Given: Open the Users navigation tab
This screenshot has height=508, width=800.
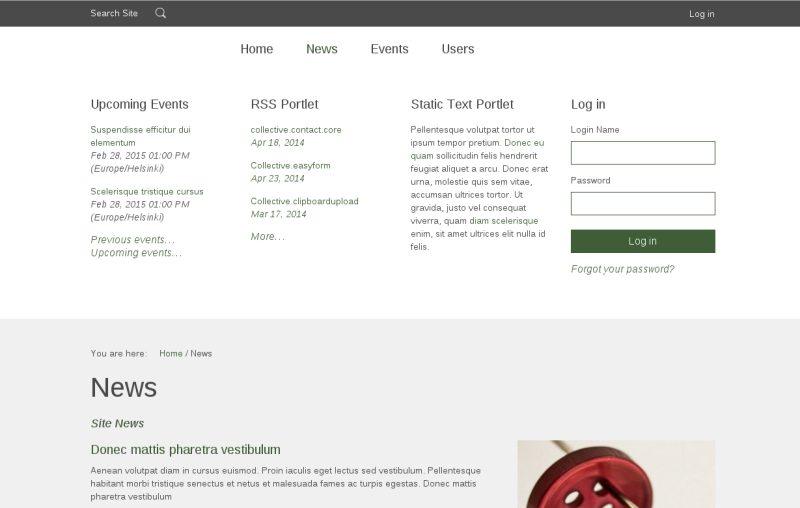Looking at the screenshot, I should pos(458,49).
